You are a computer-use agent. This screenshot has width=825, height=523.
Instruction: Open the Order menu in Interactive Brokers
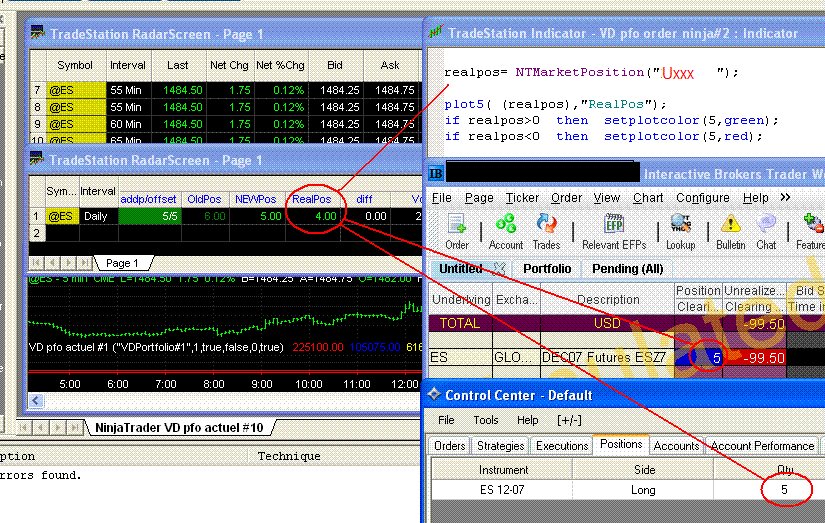(566, 198)
